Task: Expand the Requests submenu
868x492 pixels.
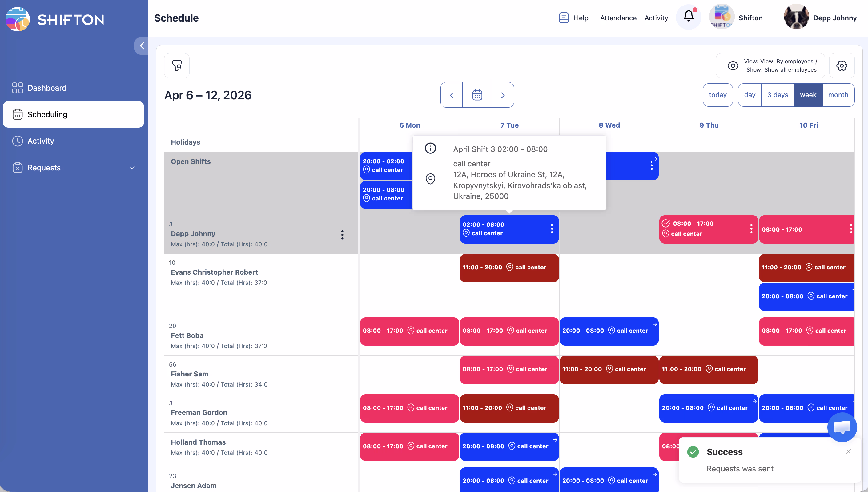Action: [x=132, y=168]
